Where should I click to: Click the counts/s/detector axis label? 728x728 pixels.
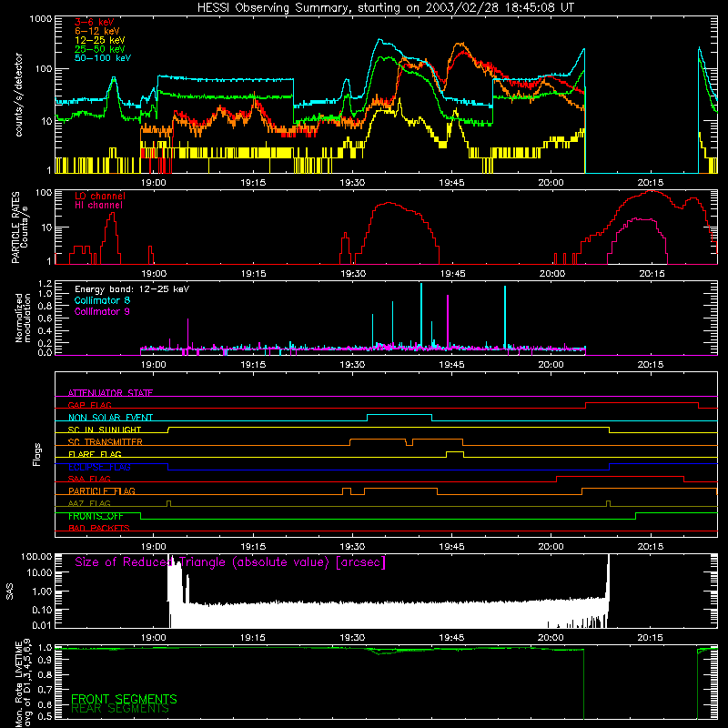point(18,95)
